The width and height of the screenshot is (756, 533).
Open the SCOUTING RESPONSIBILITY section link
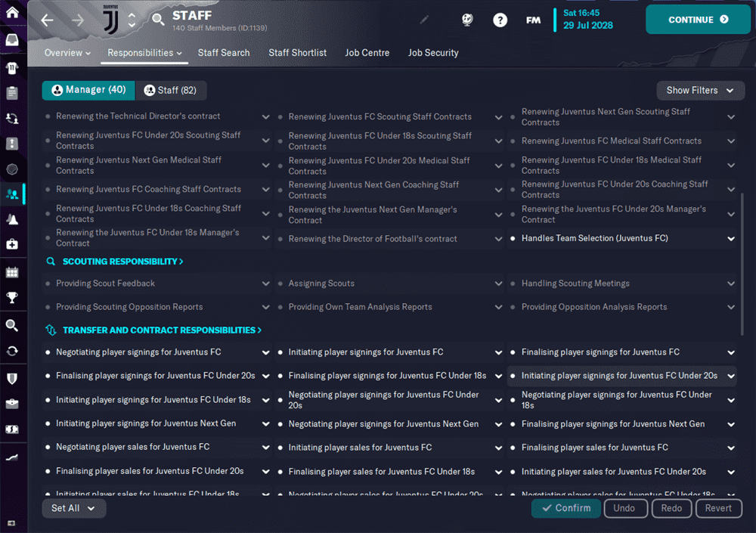(122, 262)
